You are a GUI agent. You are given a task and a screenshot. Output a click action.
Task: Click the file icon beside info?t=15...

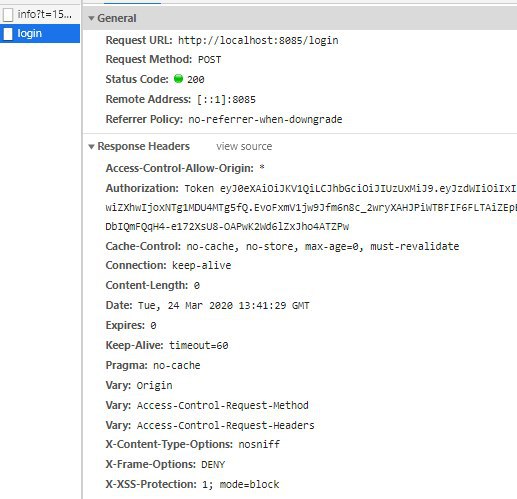tap(8, 15)
